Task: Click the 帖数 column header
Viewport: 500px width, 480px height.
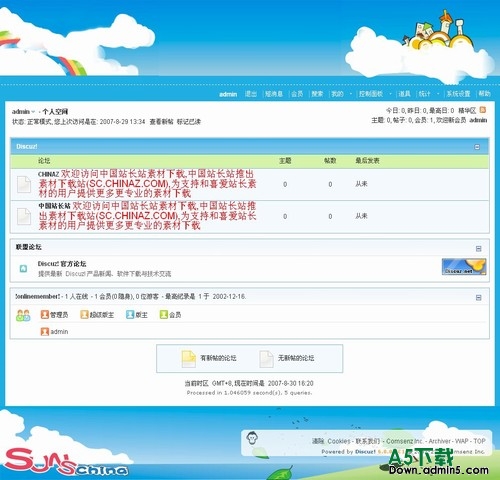Action: (330, 161)
